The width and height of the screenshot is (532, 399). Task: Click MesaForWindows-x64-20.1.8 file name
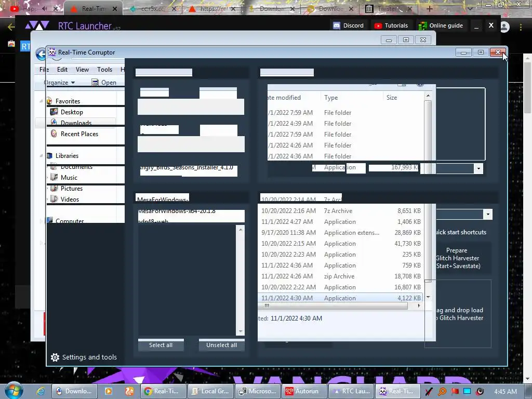click(177, 211)
